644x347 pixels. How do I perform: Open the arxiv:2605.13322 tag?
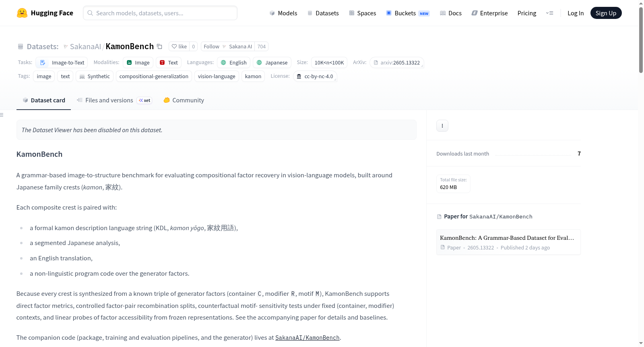pyautogui.click(x=397, y=62)
